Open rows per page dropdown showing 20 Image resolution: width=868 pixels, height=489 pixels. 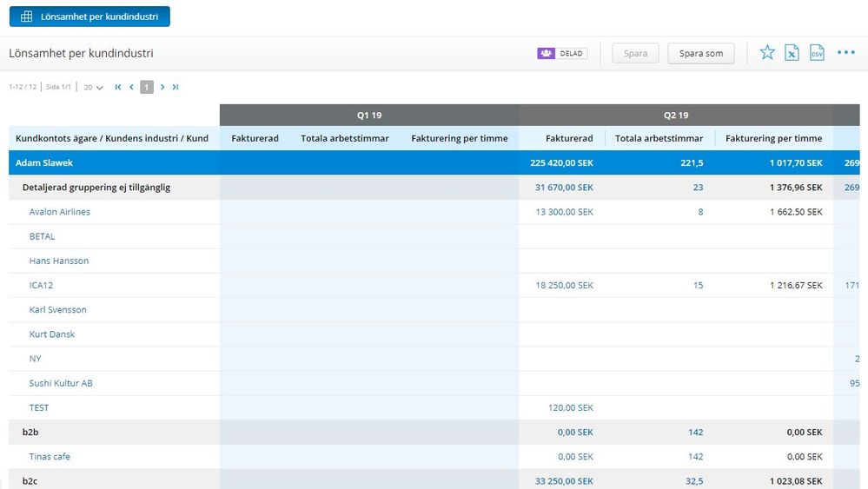click(x=94, y=88)
